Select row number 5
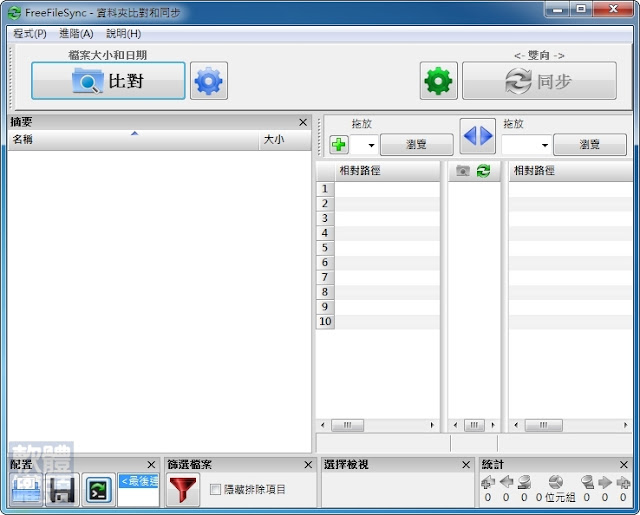Viewport: 640px width, 515px height. 325,248
